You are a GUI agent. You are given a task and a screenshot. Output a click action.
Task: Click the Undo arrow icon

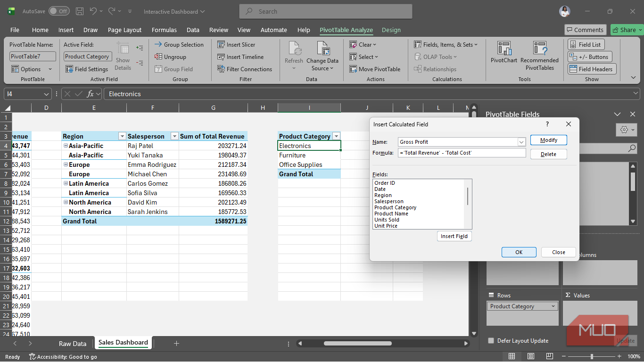click(93, 11)
